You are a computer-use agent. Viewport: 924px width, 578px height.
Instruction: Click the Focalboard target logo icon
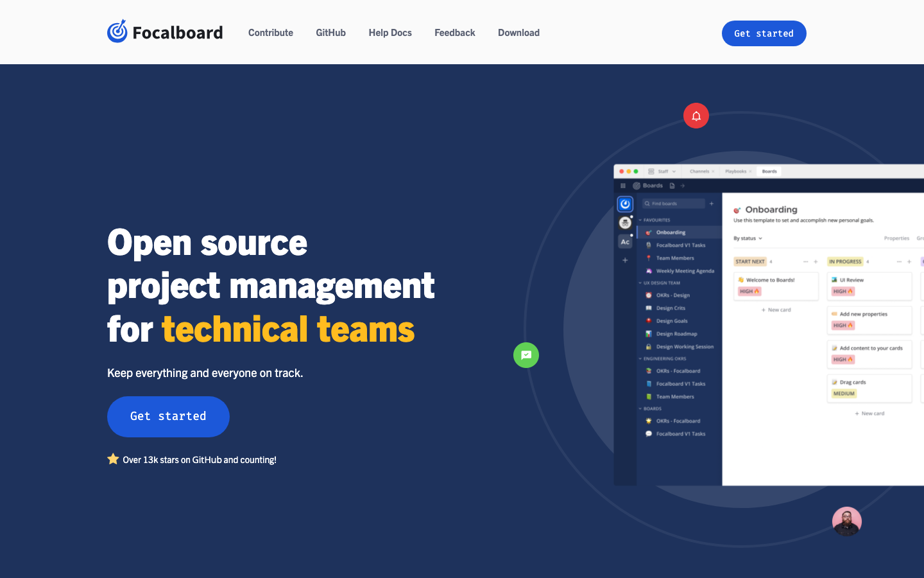coord(117,31)
